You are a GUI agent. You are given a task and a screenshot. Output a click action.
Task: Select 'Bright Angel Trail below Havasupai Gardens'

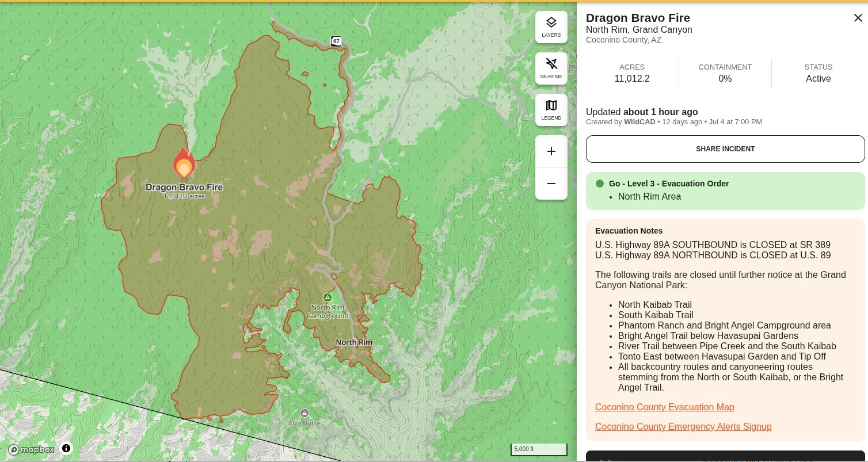708,336
